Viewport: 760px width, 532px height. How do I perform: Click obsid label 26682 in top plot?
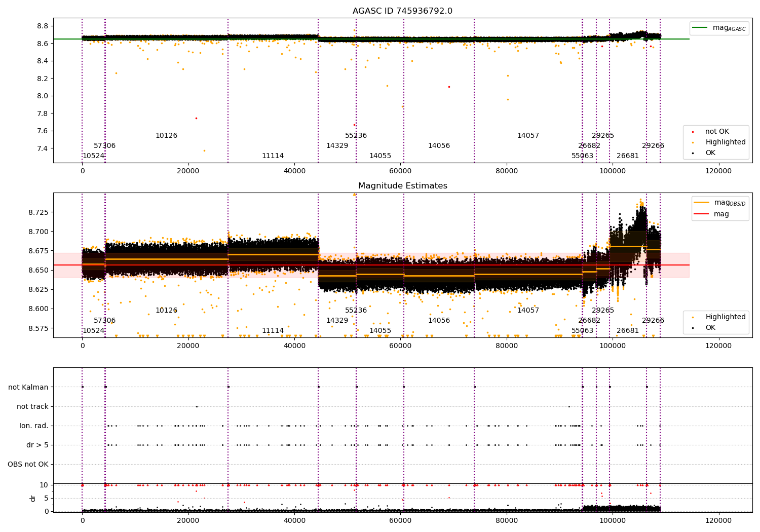coord(589,146)
